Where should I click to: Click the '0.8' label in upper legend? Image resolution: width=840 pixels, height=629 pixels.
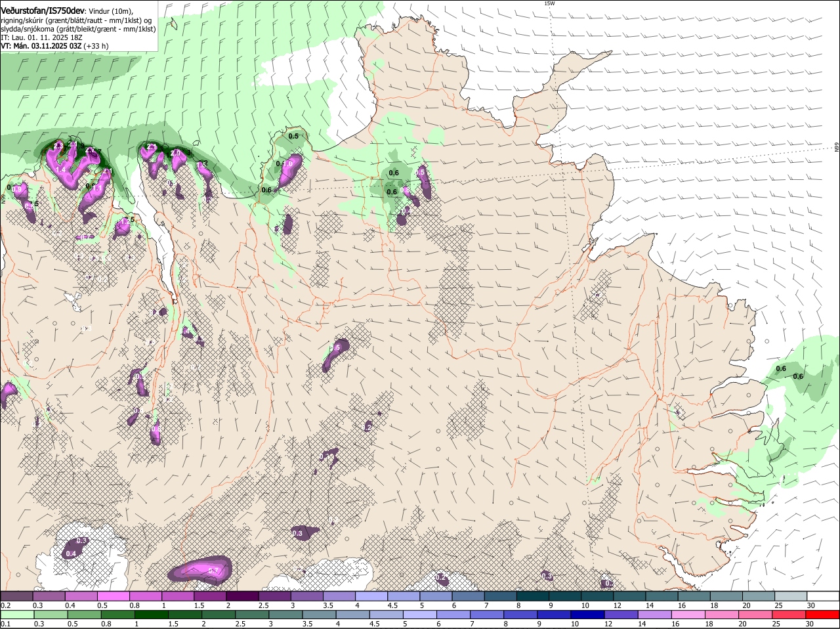click(135, 605)
